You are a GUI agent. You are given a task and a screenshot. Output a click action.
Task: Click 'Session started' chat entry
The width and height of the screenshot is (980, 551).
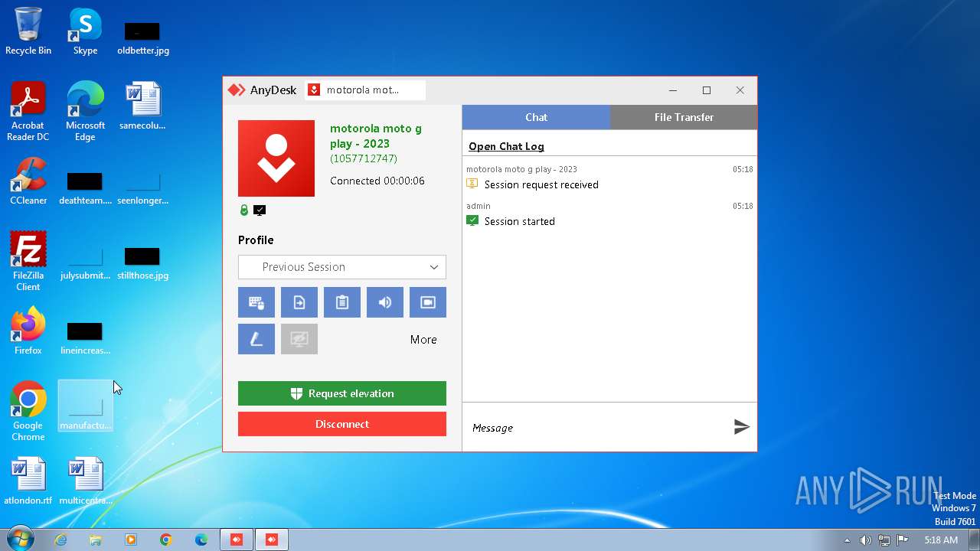click(x=519, y=221)
